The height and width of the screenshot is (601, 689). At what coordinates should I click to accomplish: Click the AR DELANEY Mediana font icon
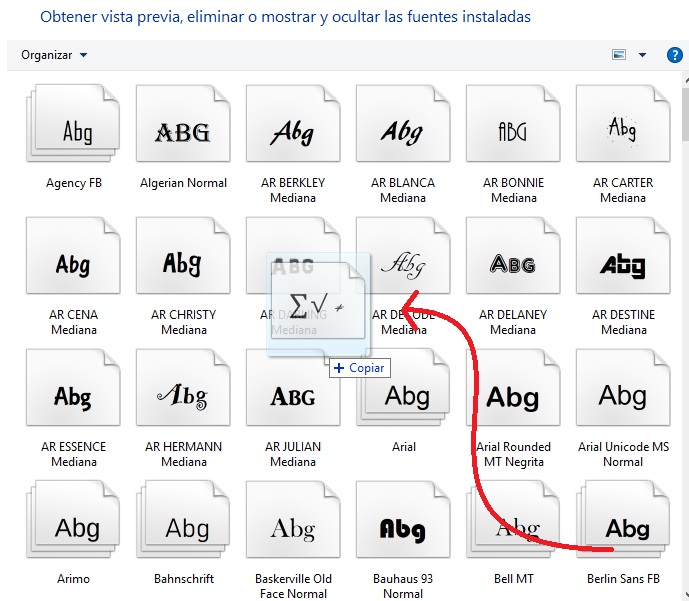coord(513,263)
